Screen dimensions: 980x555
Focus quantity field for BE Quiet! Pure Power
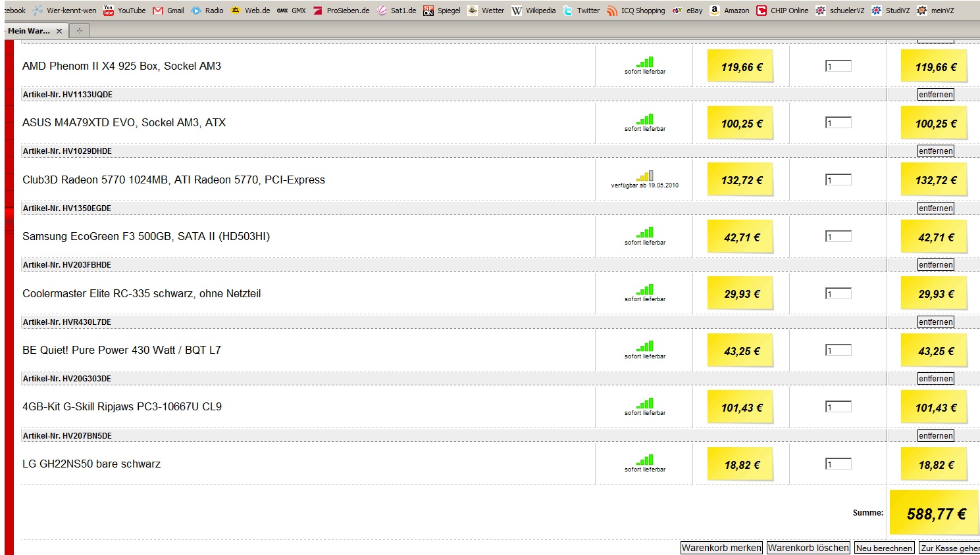point(838,350)
